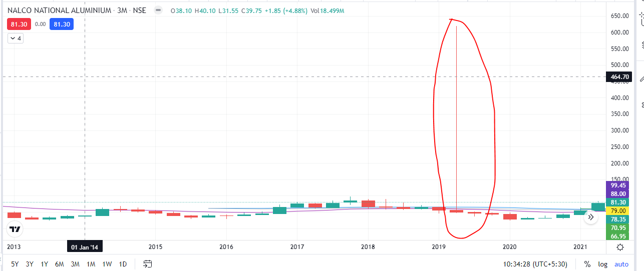Click the 600.00 price axis label
Screen dimensions: 644x271
pos(619,32)
